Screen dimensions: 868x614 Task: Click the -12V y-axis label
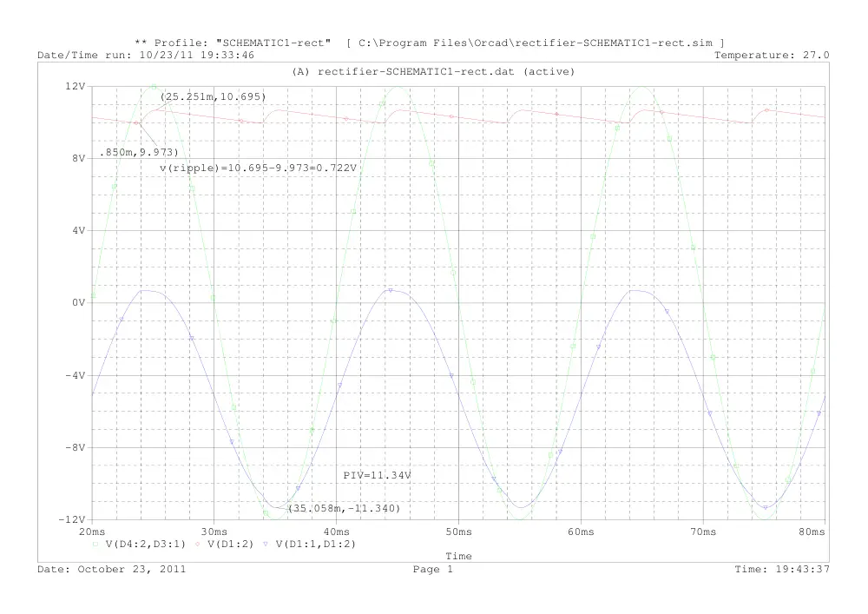click(72, 519)
